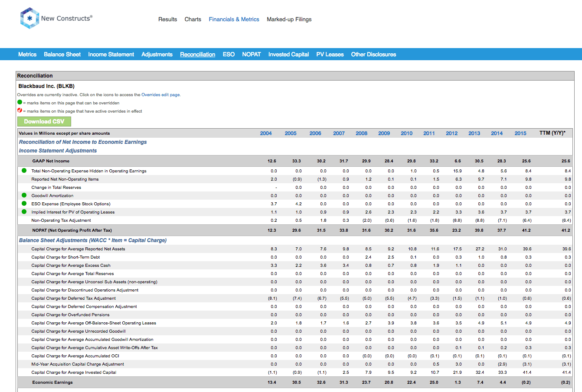Switch to the Other Disclosures tab
Screen dimensions: 582x392
pyautogui.click(x=373, y=54)
